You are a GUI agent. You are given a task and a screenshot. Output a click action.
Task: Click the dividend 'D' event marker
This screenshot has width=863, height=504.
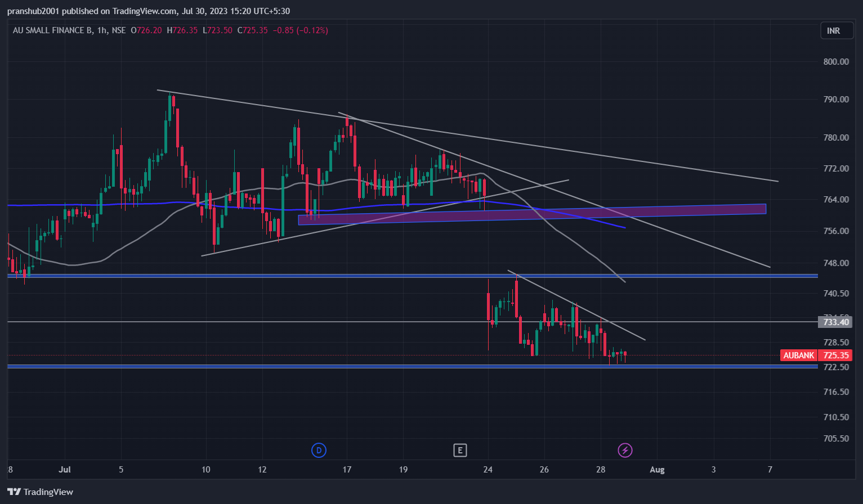click(319, 450)
